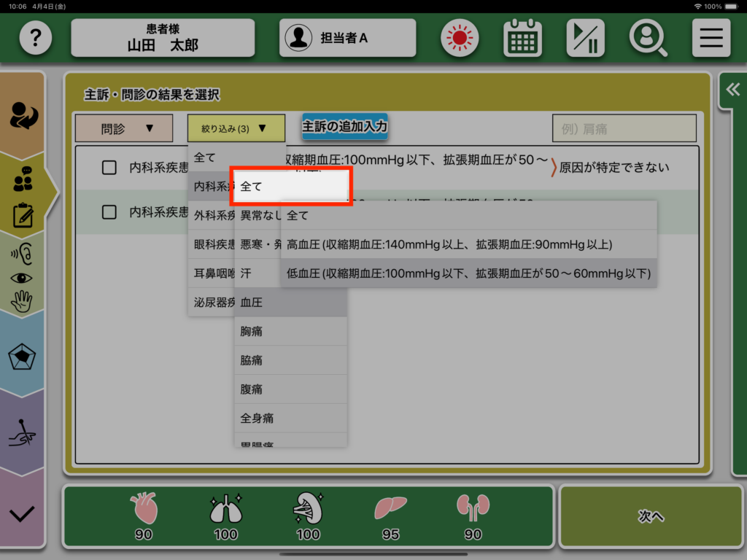Open the 絞り込み(3) filter dropdown
Screen dimensions: 747x560
click(236, 128)
